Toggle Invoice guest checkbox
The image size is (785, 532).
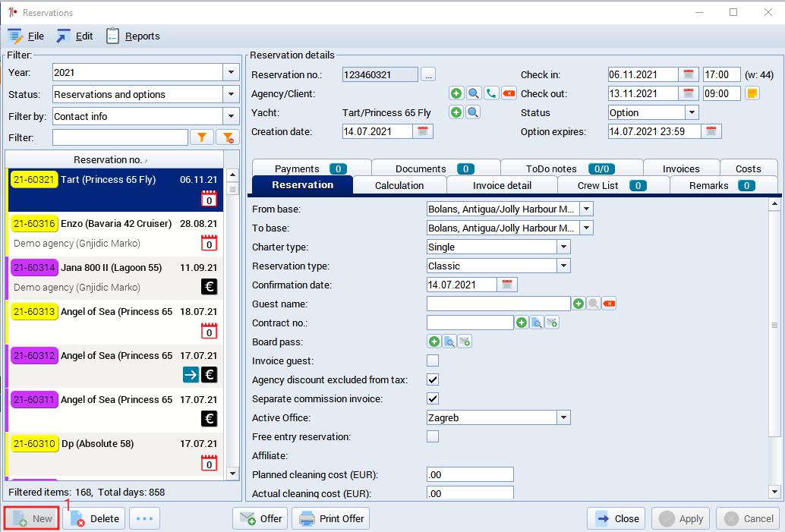coord(433,360)
